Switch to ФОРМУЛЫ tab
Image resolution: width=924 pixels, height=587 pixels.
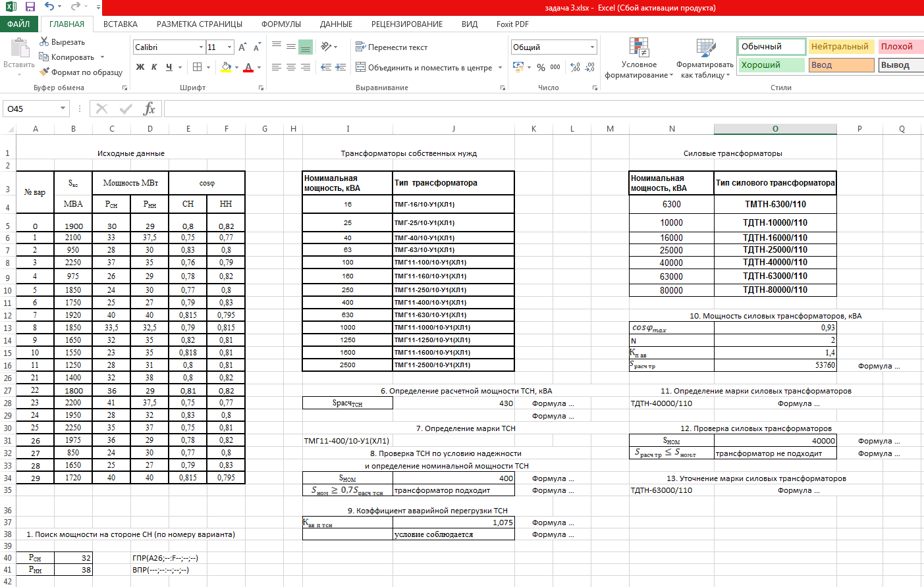(281, 24)
